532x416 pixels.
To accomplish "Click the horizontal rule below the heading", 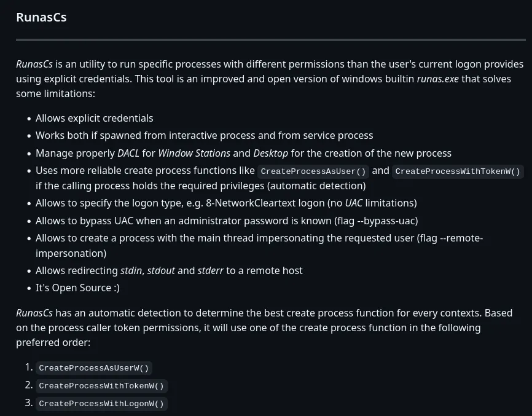I will (271, 40).
